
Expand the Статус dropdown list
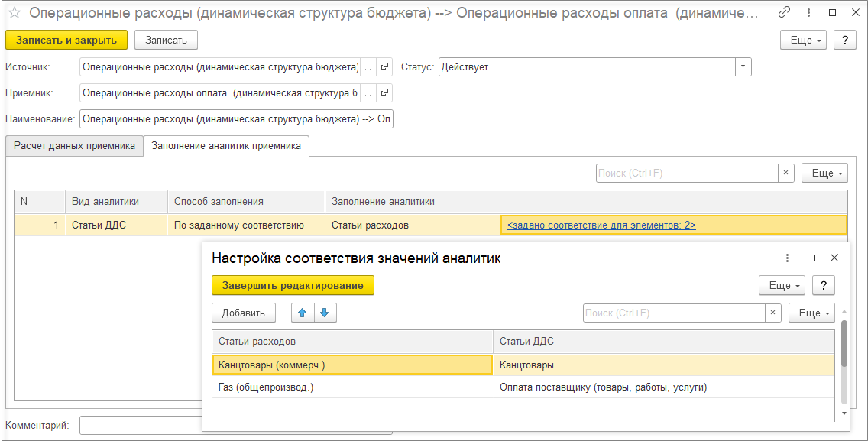pos(743,67)
